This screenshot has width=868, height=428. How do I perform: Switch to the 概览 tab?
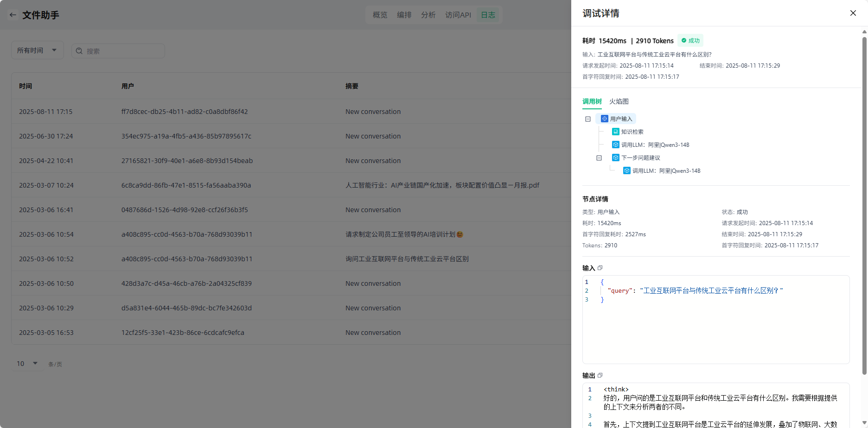pyautogui.click(x=380, y=15)
